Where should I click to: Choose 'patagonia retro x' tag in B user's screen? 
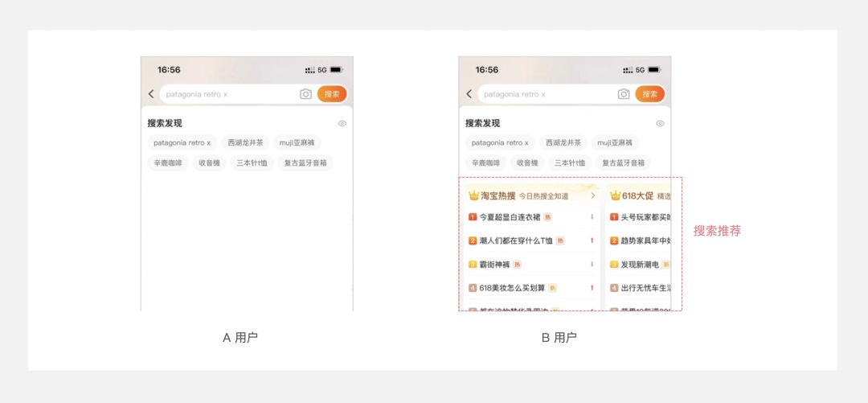tap(500, 142)
